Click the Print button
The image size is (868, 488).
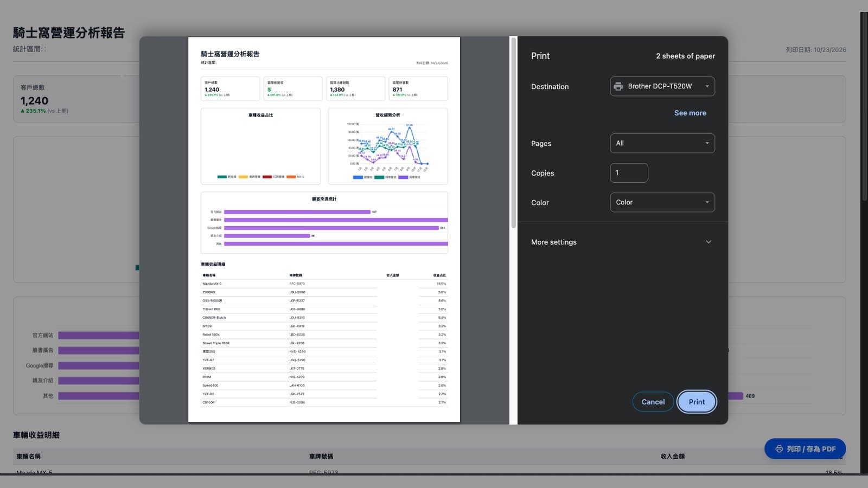[697, 402]
